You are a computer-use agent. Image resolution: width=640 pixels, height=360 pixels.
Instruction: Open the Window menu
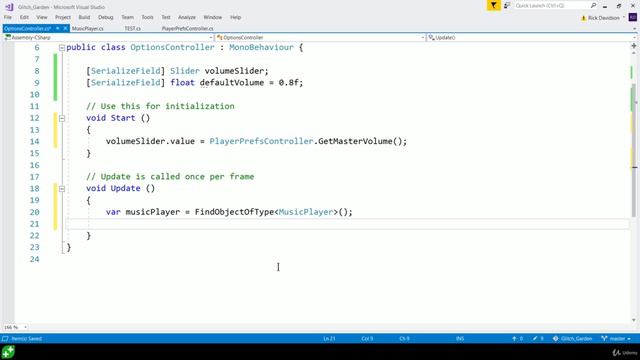point(213,17)
